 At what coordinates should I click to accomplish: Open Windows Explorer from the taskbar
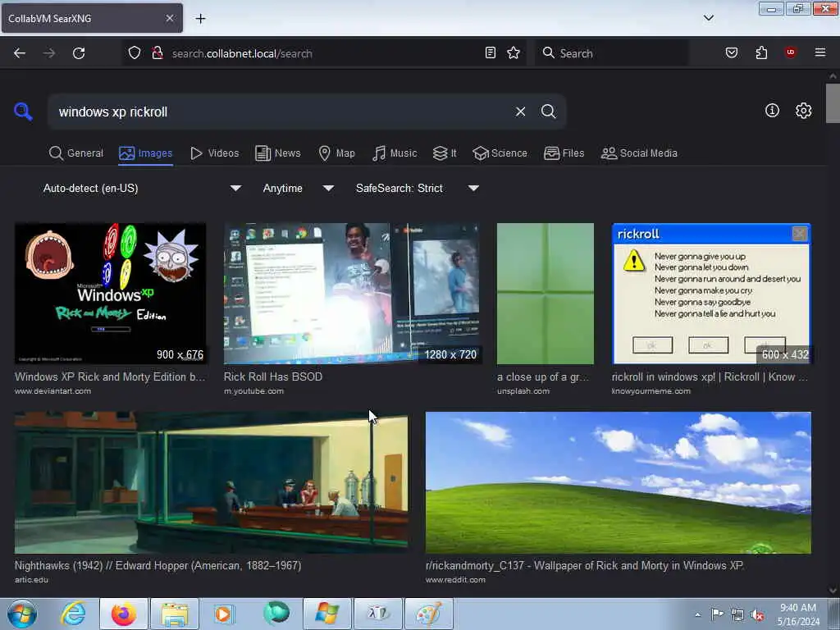click(x=175, y=614)
